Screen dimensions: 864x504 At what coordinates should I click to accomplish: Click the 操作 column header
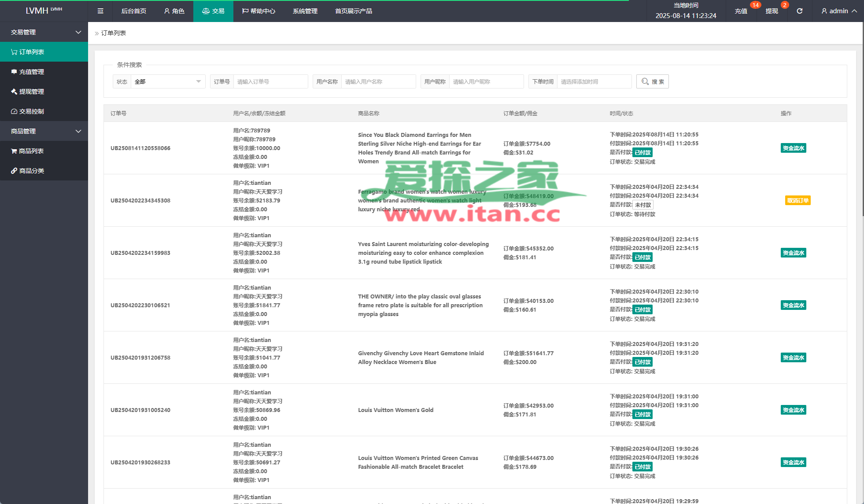click(786, 113)
